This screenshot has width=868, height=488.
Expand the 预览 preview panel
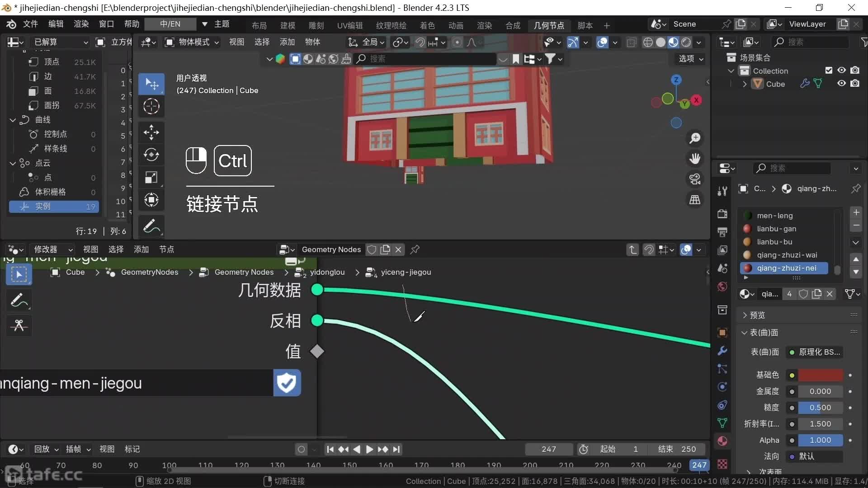click(757, 315)
